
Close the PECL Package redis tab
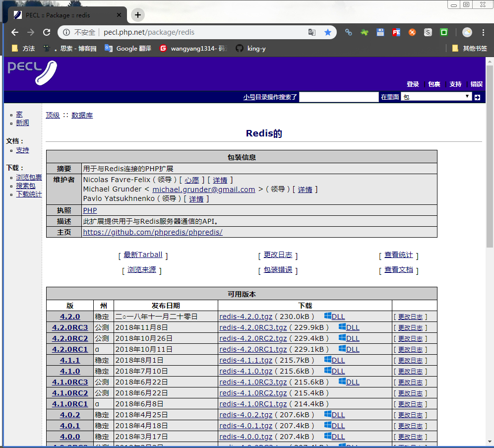coord(119,15)
